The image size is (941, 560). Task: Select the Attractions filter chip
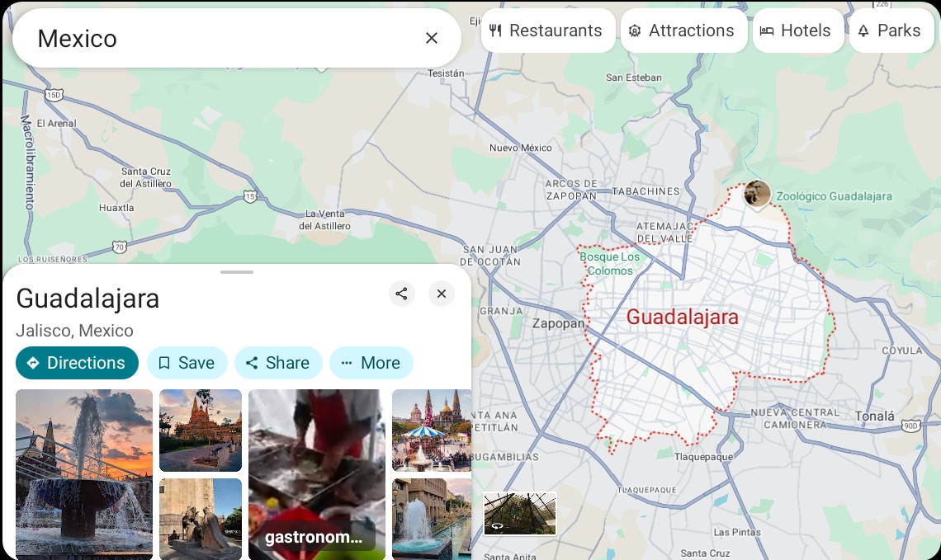tap(684, 31)
